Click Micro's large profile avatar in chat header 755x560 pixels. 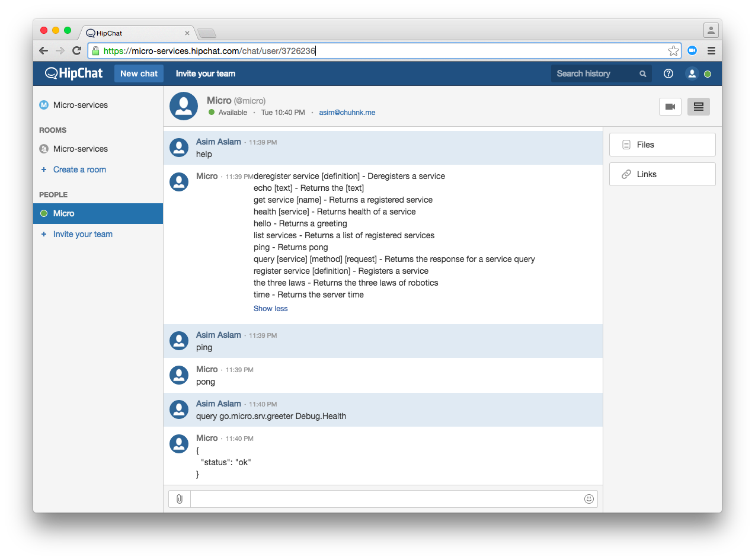[x=184, y=106]
